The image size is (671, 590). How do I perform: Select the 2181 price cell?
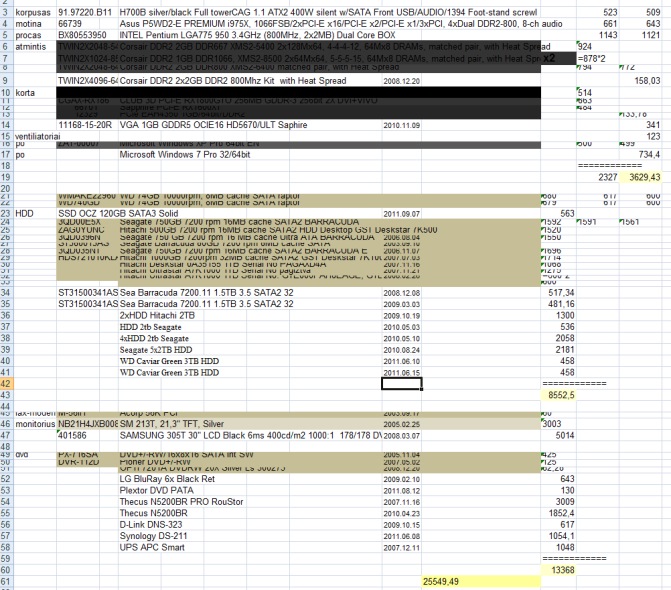558,350
